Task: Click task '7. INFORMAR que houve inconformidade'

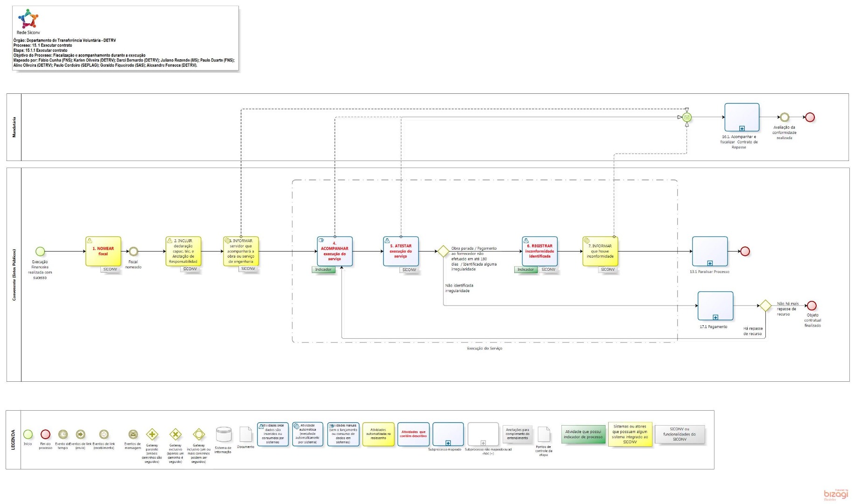Action: (x=600, y=252)
